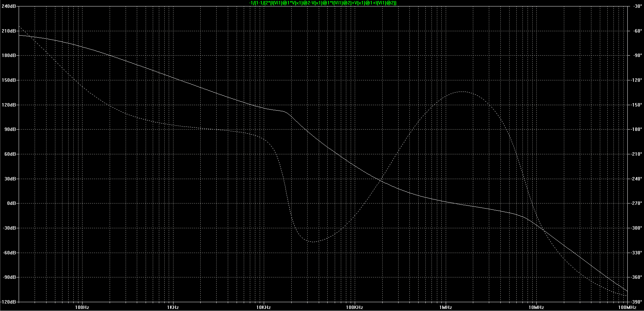Select the "-60°" phase axis label
Screen dimensions: 644x311
(637, 31)
